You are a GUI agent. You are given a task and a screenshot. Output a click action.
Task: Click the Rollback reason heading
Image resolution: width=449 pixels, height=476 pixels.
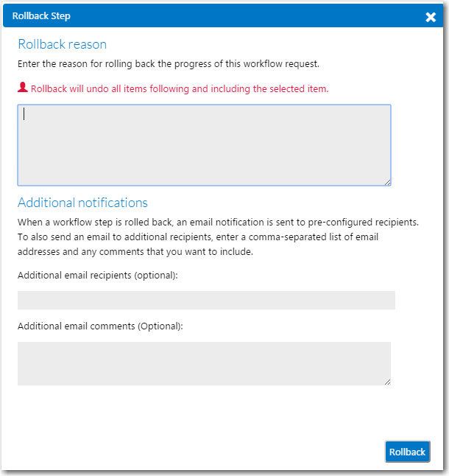[x=62, y=44]
